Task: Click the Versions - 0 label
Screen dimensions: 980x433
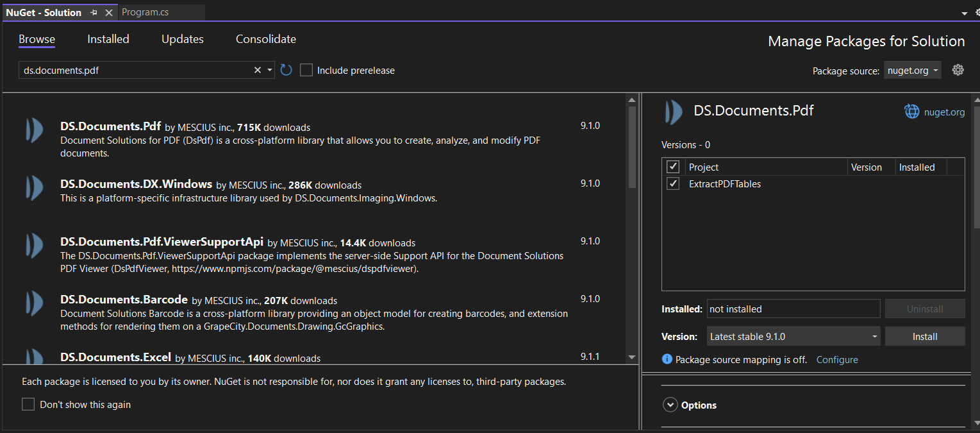Action: [686, 145]
